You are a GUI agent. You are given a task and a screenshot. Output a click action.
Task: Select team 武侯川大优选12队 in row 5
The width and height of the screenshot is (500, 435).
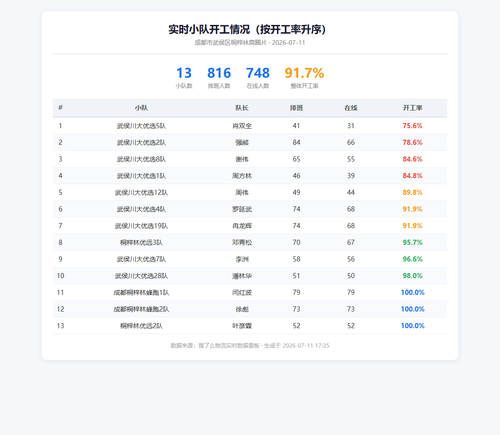click(x=141, y=192)
